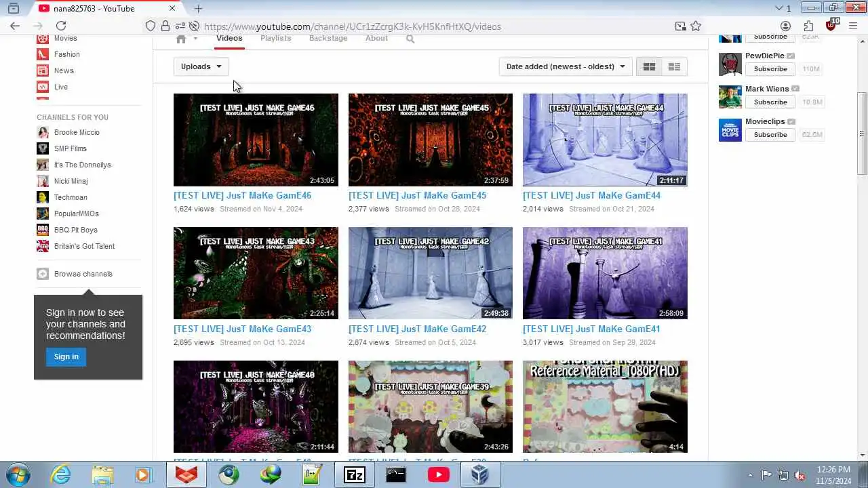868x488 pixels.
Task: Open Britain's Got Talent channel
Action: (85, 246)
